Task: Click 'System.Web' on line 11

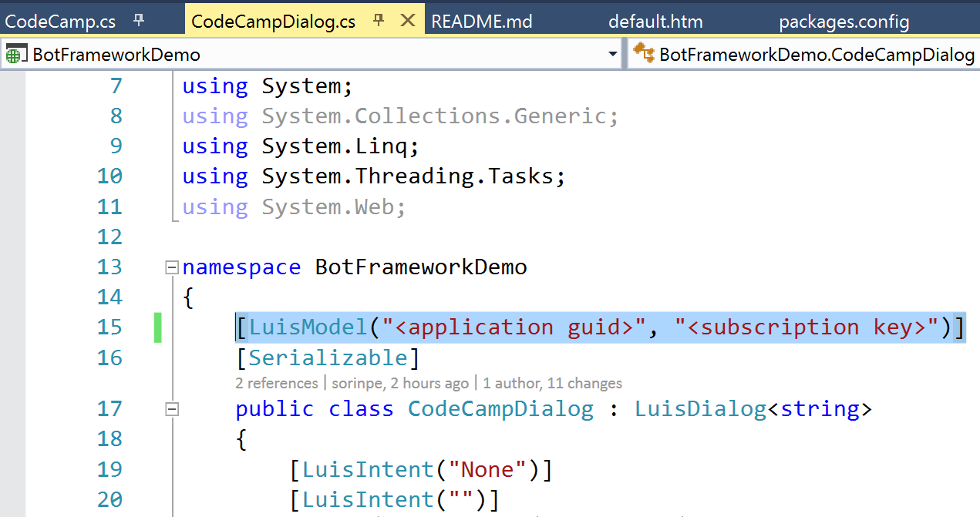Action: (x=327, y=206)
